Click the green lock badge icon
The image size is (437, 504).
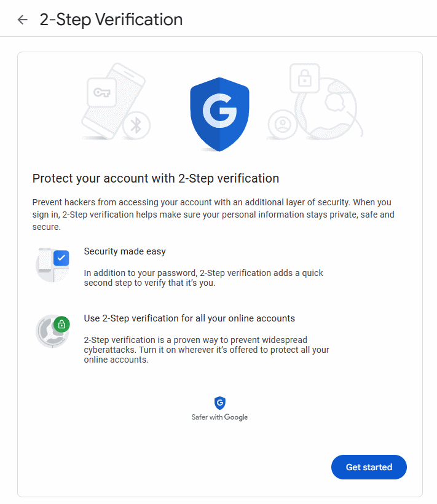(61, 324)
